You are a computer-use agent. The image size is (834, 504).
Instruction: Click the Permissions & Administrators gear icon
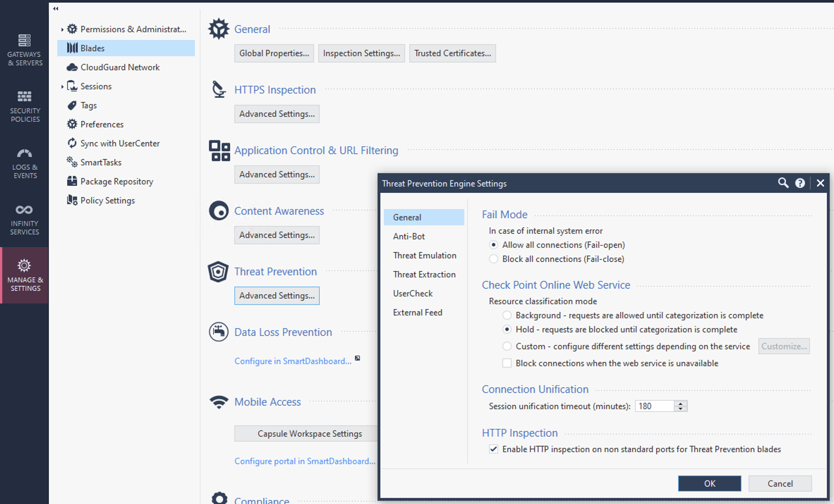pos(72,29)
